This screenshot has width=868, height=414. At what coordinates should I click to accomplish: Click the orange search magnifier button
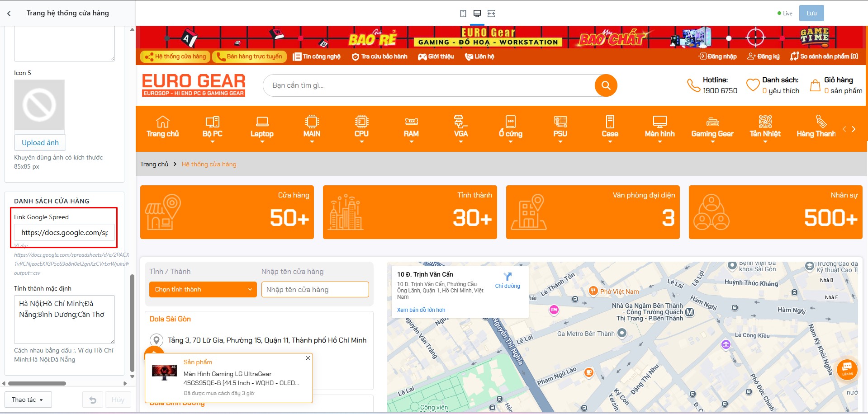point(606,85)
